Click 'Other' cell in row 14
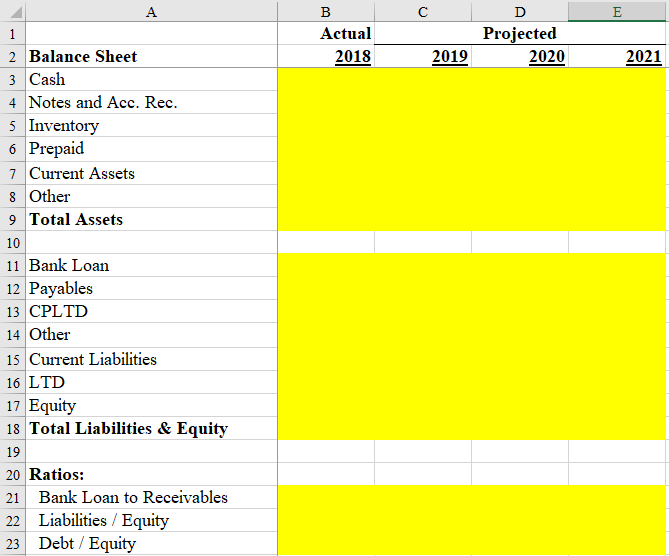The width and height of the screenshot is (669, 556). tap(151, 335)
